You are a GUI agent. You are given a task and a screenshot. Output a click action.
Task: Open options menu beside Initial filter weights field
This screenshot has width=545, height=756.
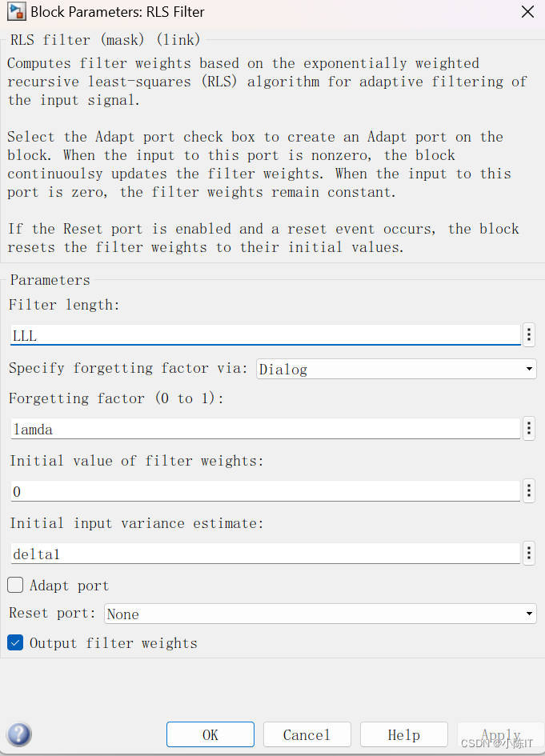tap(529, 490)
